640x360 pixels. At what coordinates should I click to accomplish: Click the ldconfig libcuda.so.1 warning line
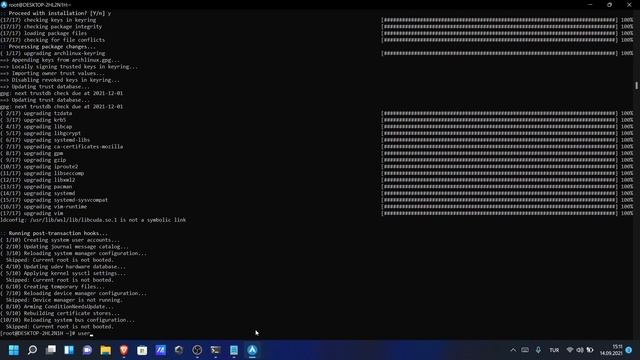coord(93,220)
